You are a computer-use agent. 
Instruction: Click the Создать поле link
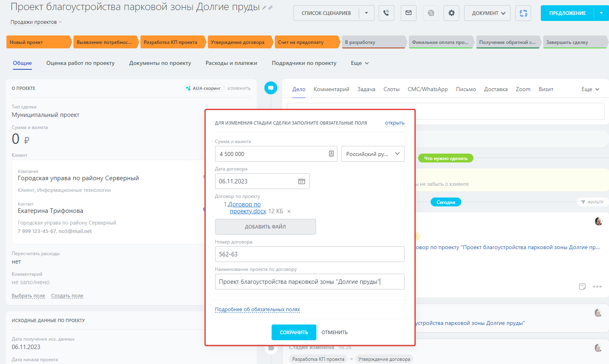67,296
